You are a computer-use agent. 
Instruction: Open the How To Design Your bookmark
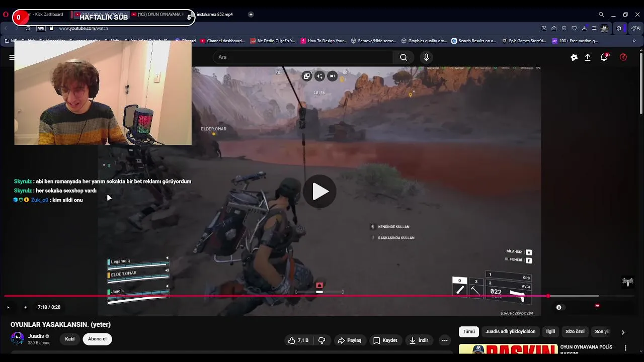324,41
